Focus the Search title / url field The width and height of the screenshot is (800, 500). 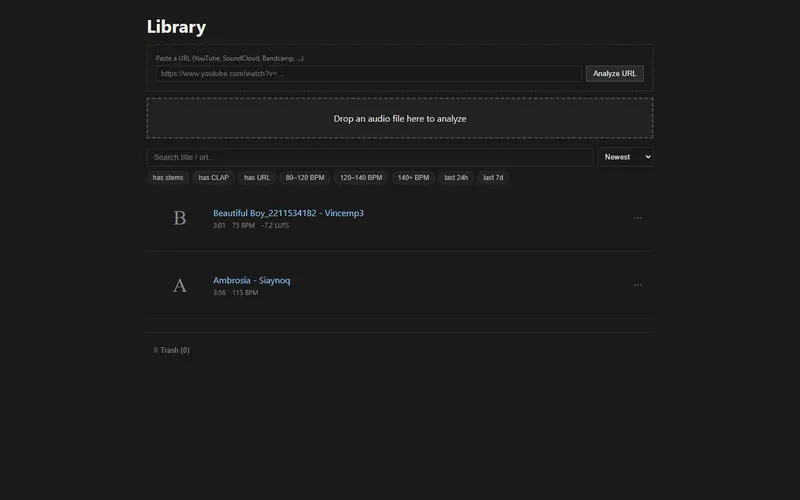point(370,157)
